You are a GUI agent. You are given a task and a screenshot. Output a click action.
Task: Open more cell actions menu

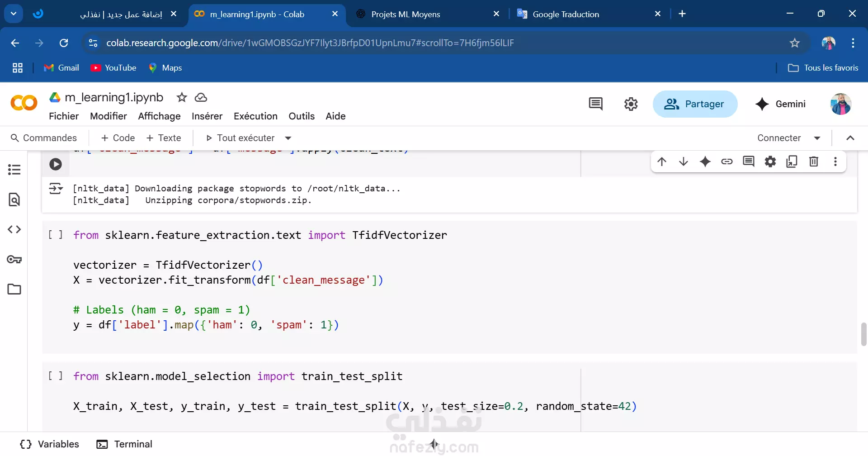835,161
